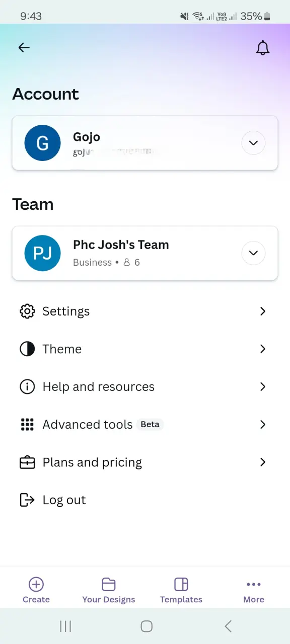Go to the Templates tab

pyautogui.click(x=181, y=590)
